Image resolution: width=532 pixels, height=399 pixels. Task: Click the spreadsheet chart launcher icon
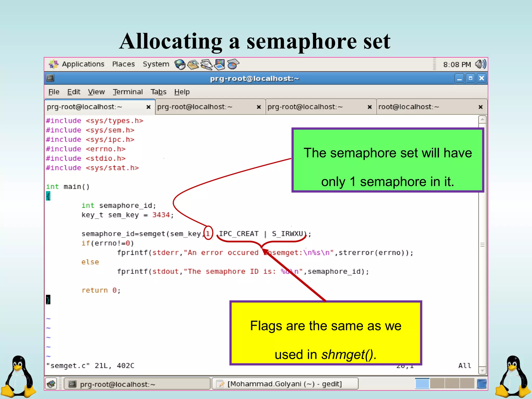pyautogui.click(x=233, y=64)
